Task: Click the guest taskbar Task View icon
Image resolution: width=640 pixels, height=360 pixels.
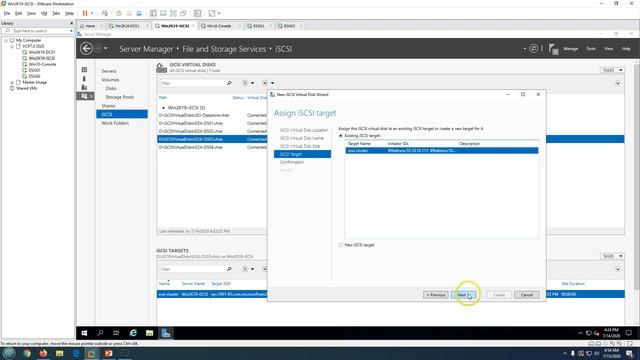Action: click(116, 333)
